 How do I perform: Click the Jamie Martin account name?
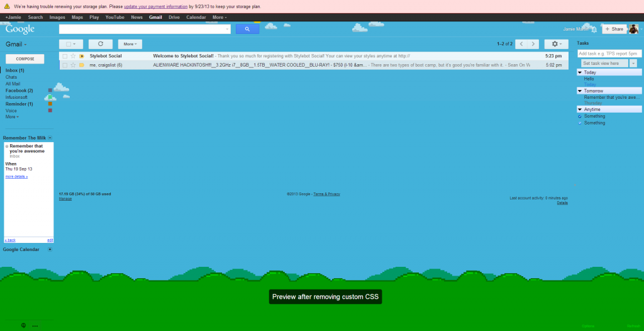(x=576, y=30)
